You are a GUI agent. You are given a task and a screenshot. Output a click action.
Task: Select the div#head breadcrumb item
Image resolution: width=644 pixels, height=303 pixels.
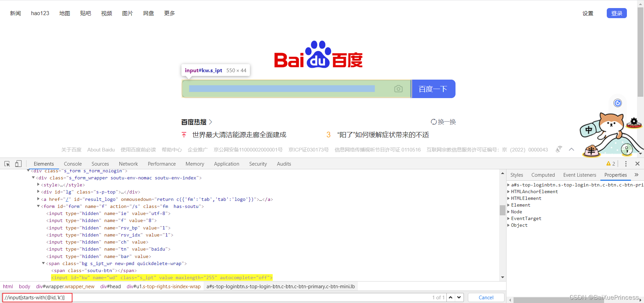[110, 286]
